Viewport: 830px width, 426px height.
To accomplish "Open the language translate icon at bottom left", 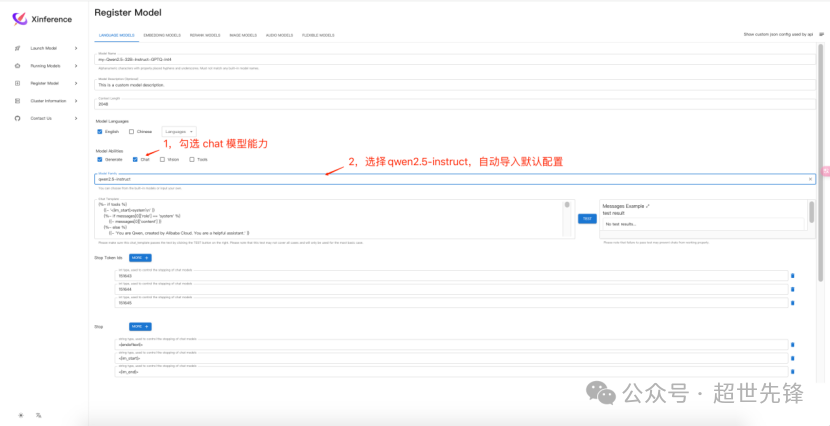I will [38, 415].
